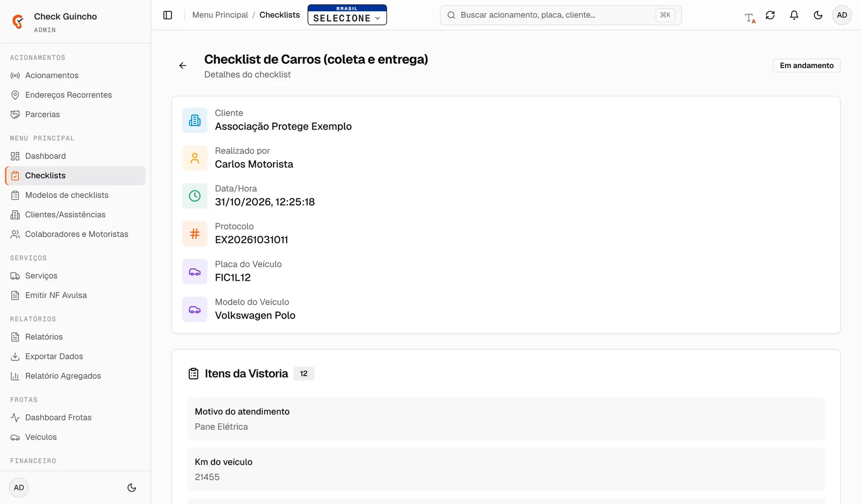Viewport: 861px width, 504px height.
Task: Select protocol text EX20261031011
Action: [x=251, y=240]
